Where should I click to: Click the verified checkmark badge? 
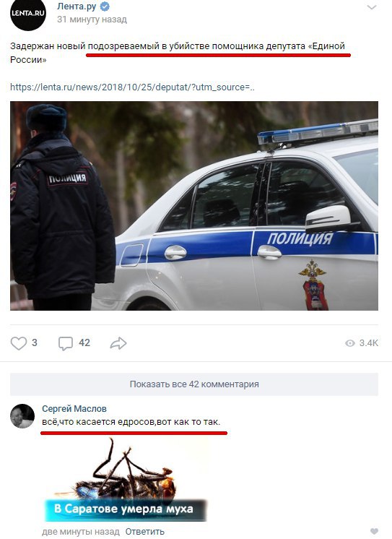point(105,7)
